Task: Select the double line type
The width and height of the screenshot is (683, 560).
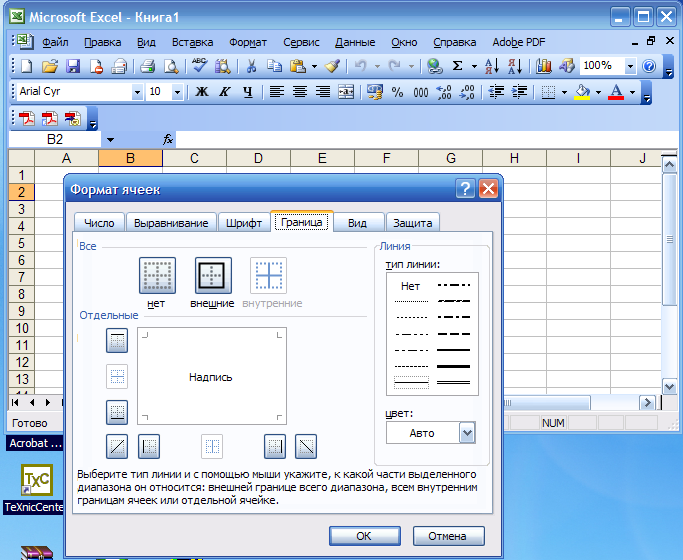Action: pyautogui.click(x=453, y=382)
